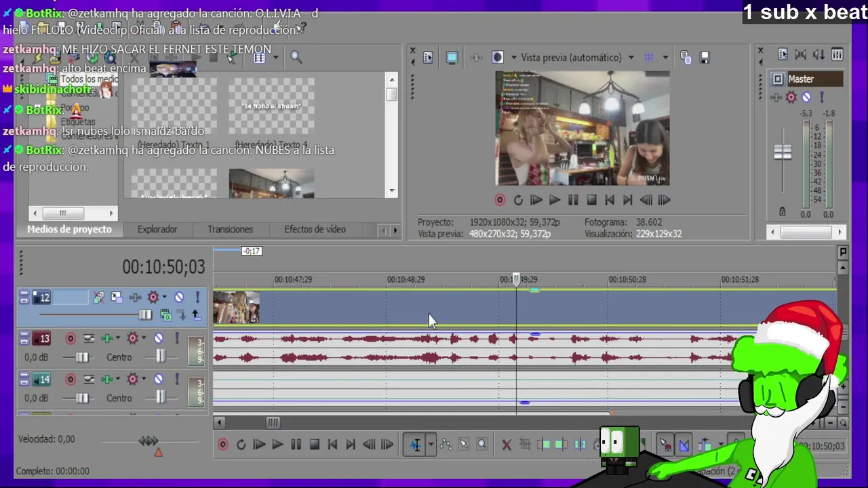Image resolution: width=868 pixels, height=488 pixels.
Task: Stop playback in timeline transport bar
Action: coord(314,445)
